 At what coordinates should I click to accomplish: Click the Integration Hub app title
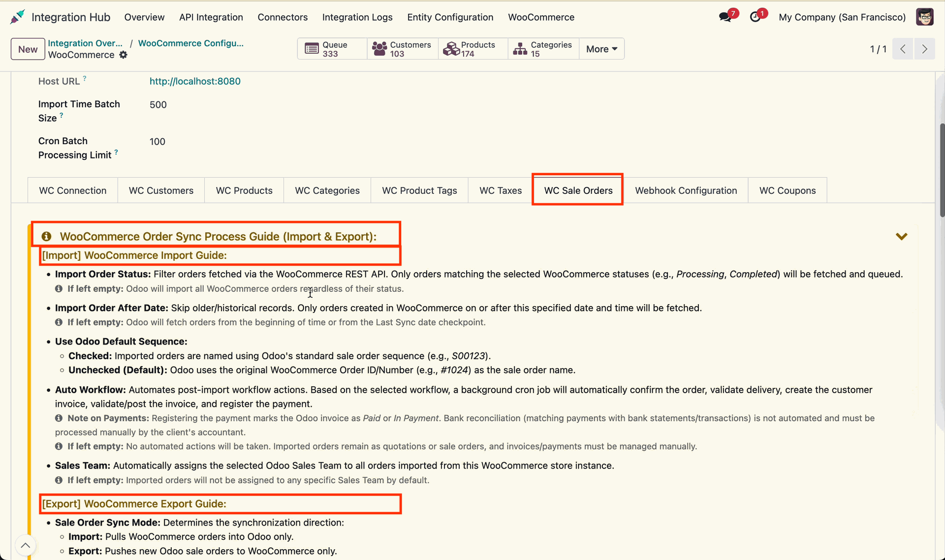point(71,17)
